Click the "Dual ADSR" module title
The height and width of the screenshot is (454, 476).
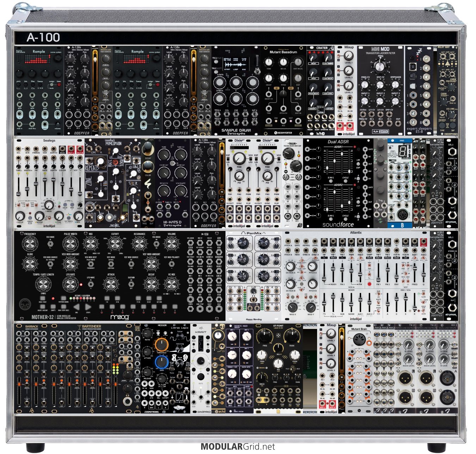click(x=338, y=142)
